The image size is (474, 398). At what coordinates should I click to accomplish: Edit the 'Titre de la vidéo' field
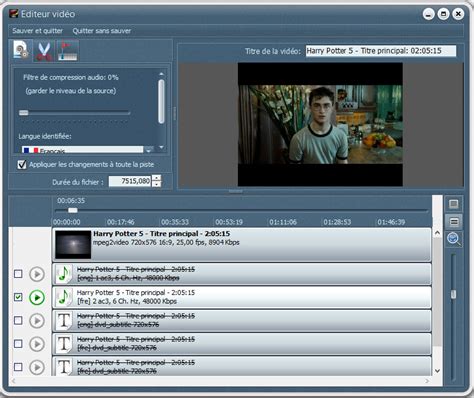[381, 51]
